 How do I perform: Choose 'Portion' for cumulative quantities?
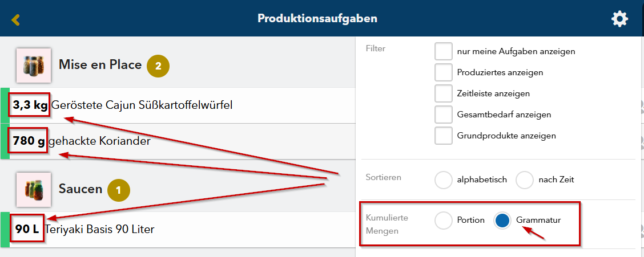tap(444, 220)
